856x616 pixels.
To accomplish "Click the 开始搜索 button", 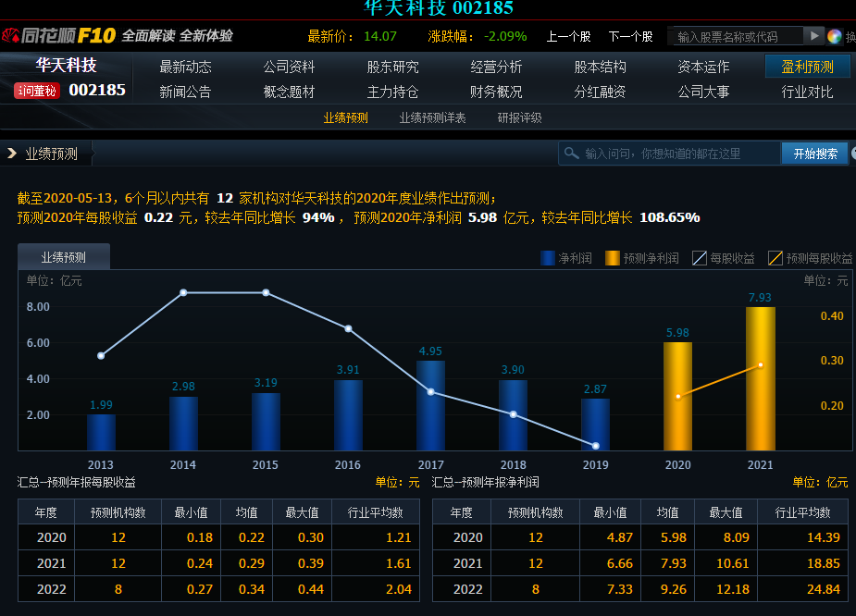I will coord(815,154).
